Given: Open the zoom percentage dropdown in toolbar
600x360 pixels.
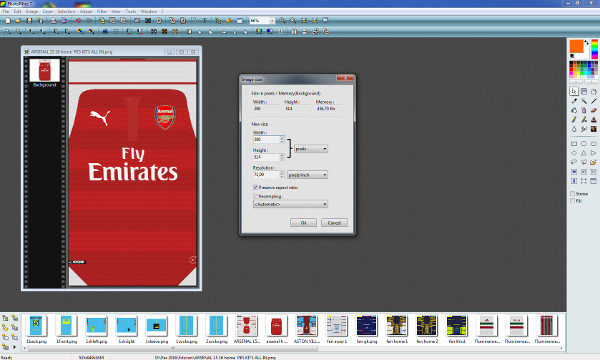Looking at the screenshot, I should (x=272, y=21).
